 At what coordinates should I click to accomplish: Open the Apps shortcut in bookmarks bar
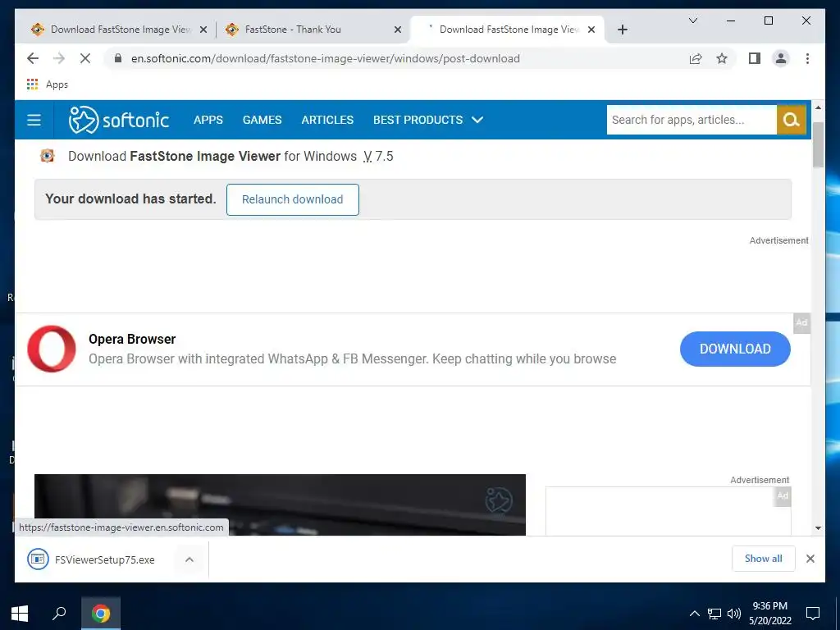(x=47, y=84)
